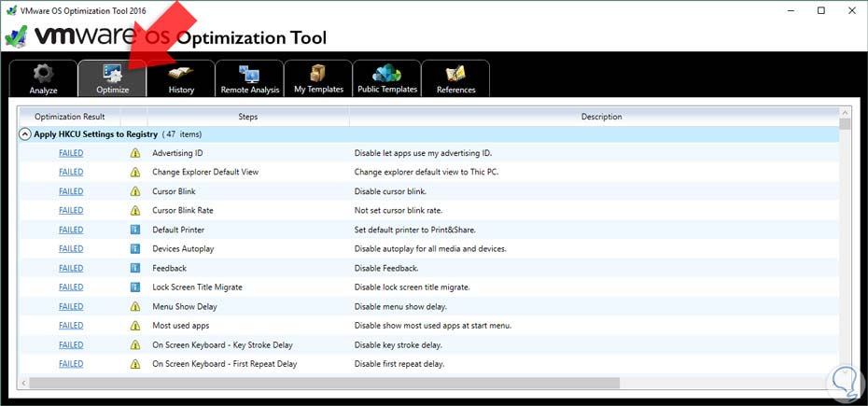The width and height of the screenshot is (868, 406).
Task: Open the Remote Analysis tab label
Action: [249, 90]
